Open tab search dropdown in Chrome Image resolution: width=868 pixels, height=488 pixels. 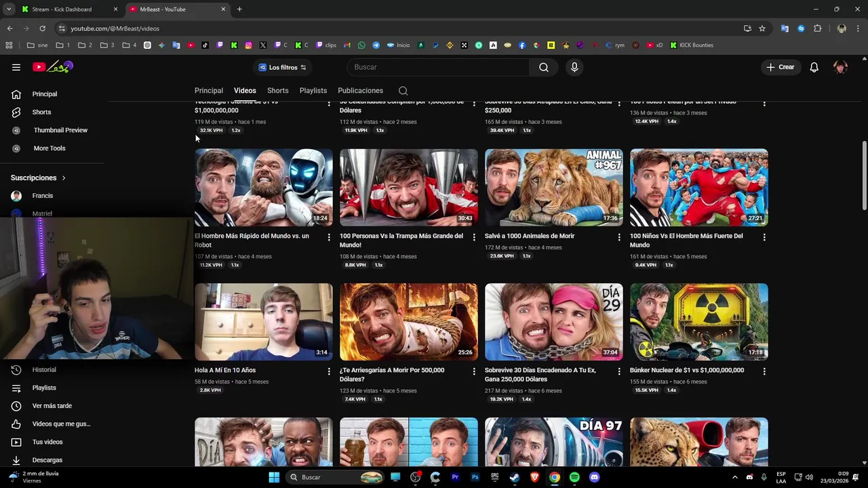click(9, 9)
